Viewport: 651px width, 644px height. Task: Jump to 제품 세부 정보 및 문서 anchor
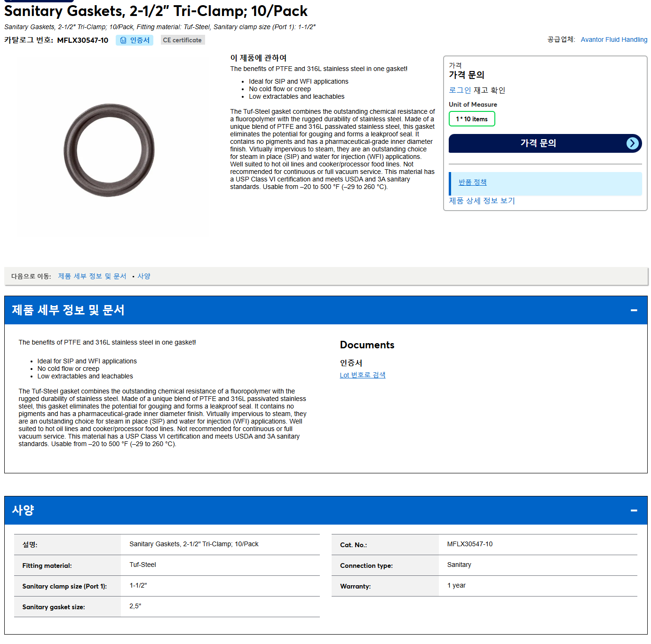(x=92, y=276)
